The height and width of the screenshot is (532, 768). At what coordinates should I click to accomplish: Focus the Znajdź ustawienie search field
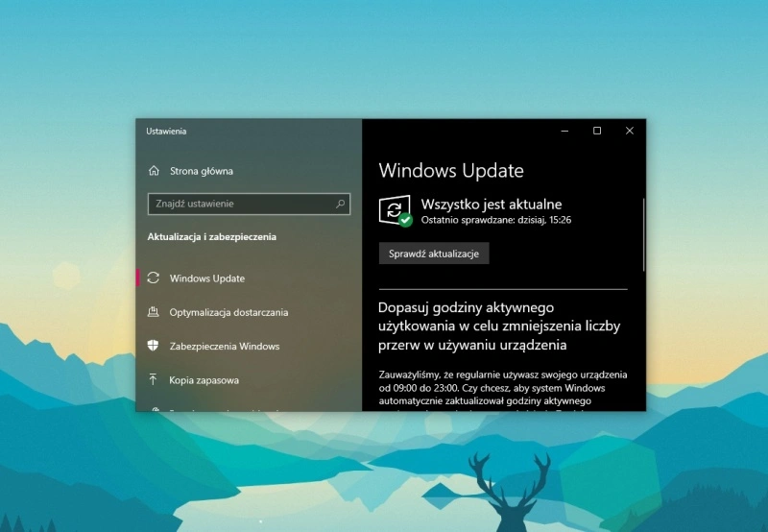(249, 204)
